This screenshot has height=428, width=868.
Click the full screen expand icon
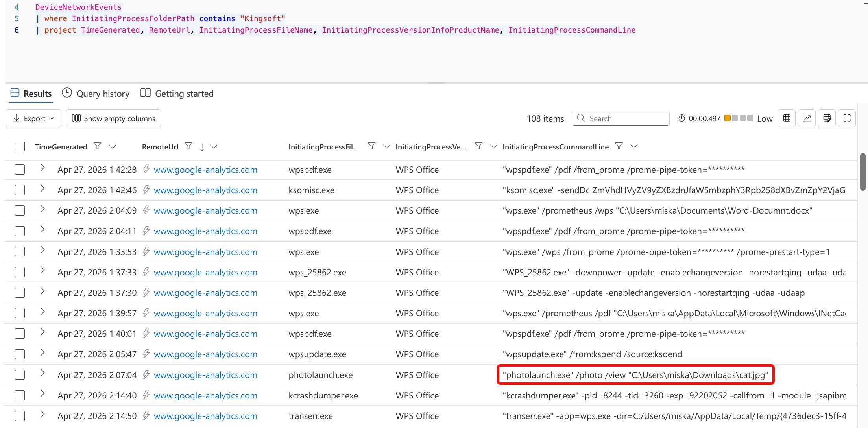[847, 118]
